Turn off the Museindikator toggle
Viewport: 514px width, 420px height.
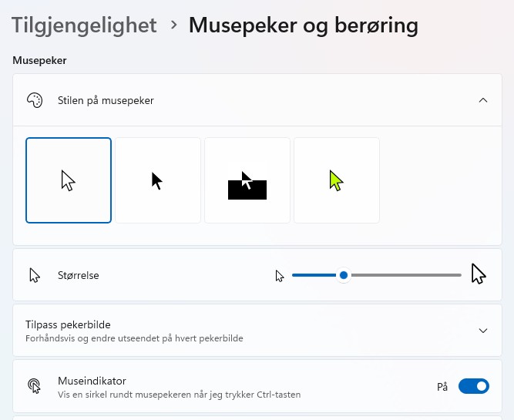(x=474, y=386)
